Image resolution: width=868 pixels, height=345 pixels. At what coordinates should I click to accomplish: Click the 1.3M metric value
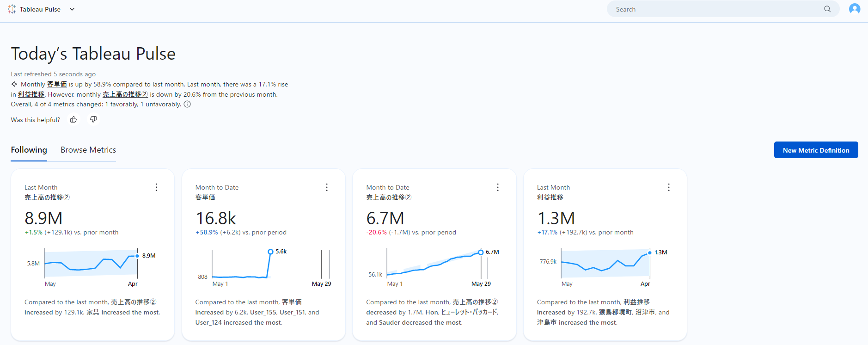pos(556,218)
